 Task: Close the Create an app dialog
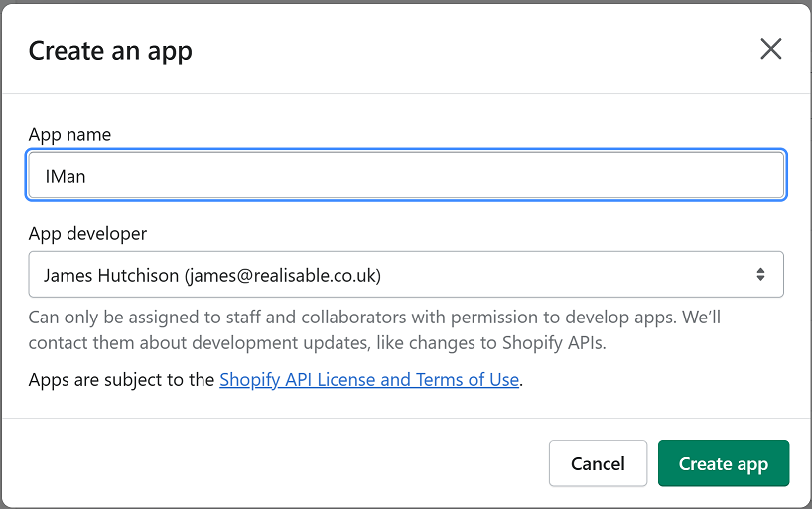click(770, 49)
